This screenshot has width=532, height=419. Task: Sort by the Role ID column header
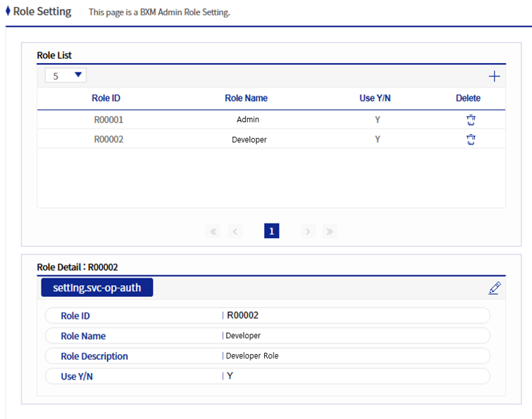tap(106, 98)
